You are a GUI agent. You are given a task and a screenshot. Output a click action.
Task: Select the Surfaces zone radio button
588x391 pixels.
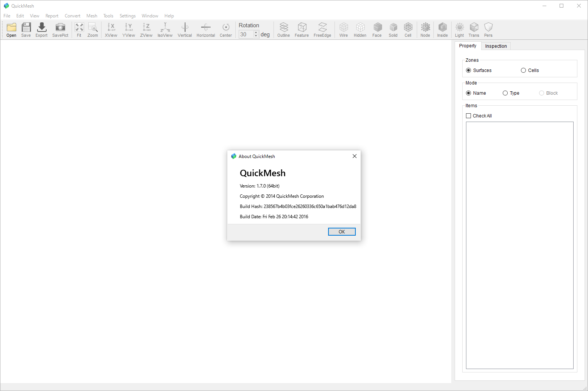click(469, 70)
